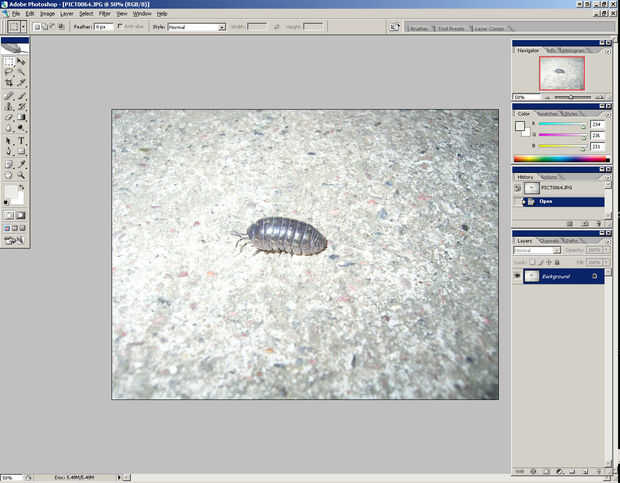Open the Style dropdown in options bar

click(222, 27)
